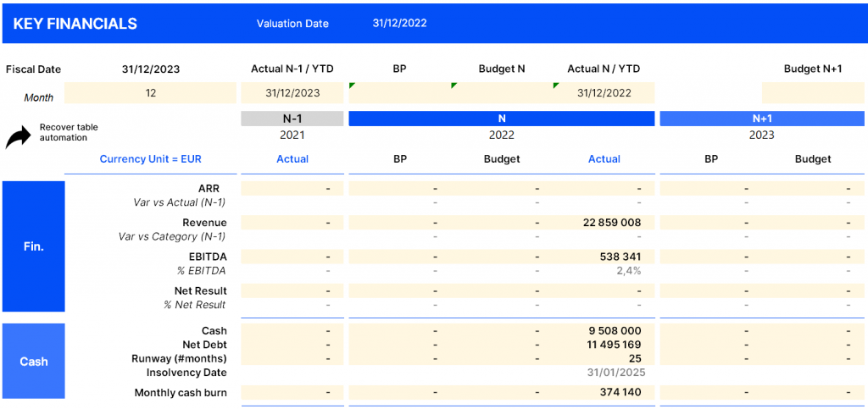Click the Currency Unit = EUR label
The image size is (868, 409).
(151, 159)
